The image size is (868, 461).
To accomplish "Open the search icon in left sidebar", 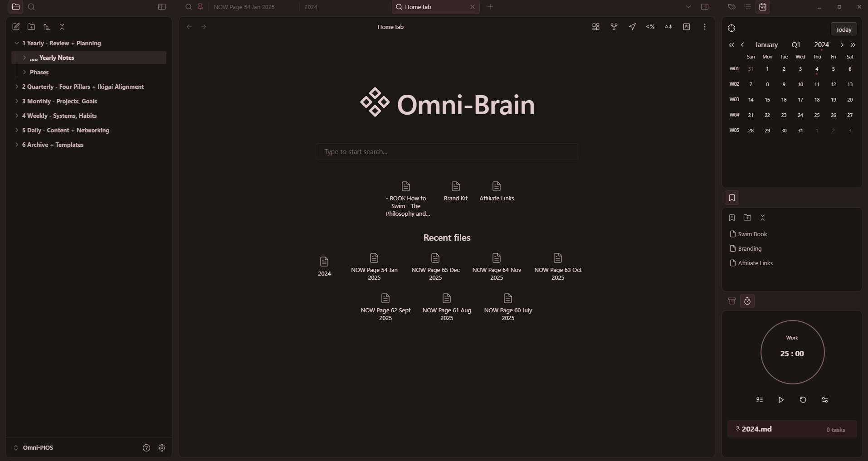I will click(31, 7).
